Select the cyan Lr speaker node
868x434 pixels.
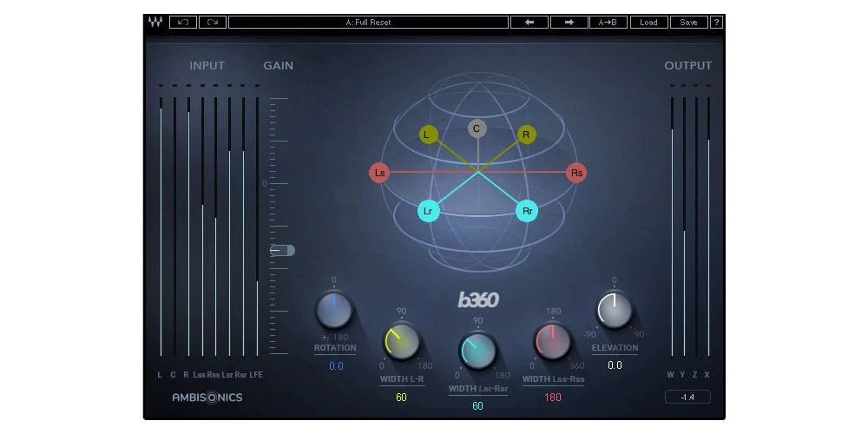point(428,211)
